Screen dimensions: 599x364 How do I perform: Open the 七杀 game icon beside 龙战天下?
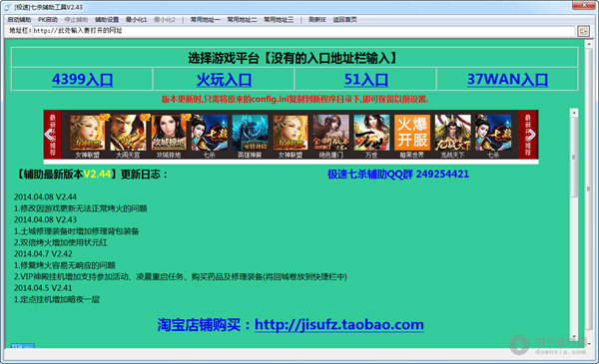click(x=493, y=134)
